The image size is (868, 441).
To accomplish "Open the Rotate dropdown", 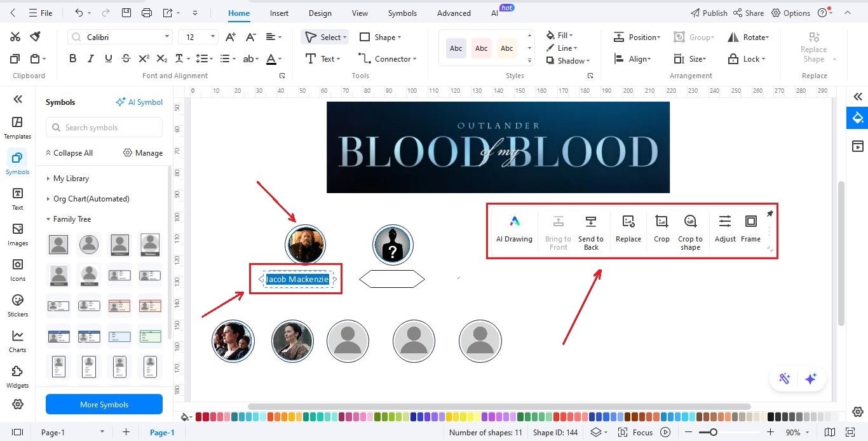I will click(749, 37).
